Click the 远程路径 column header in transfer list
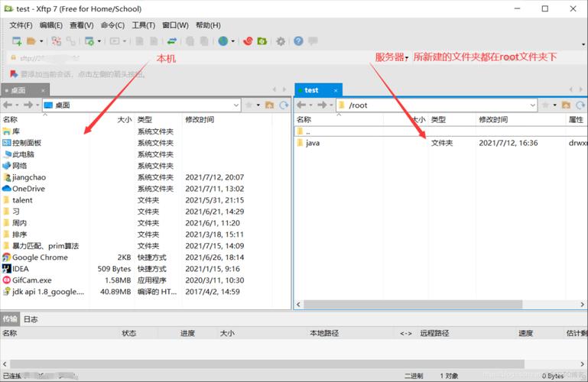This screenshot has width=588, height=382. click(x=434, y=333)
